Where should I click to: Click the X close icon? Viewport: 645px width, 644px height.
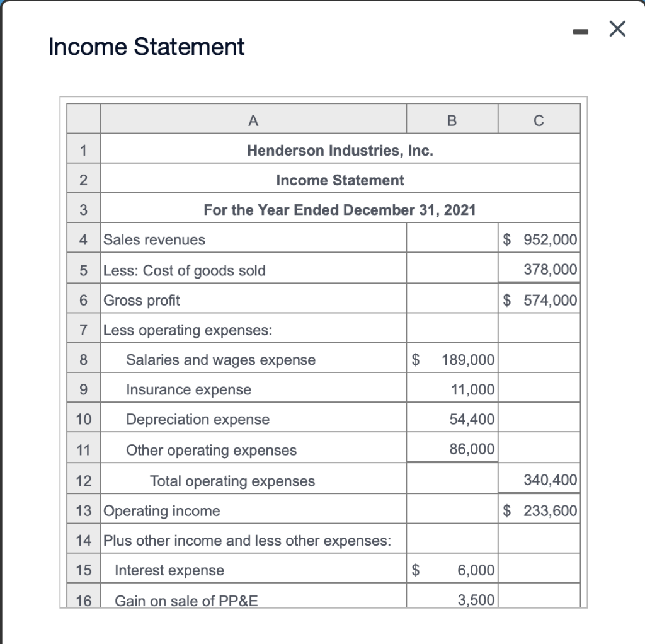[616, 28]
